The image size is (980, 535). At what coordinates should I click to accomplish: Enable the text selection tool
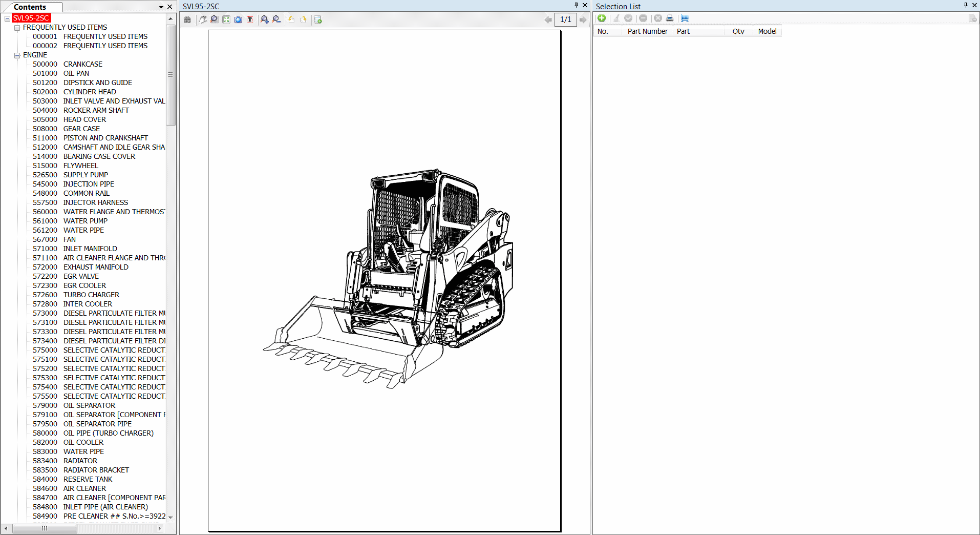(250, 19)
